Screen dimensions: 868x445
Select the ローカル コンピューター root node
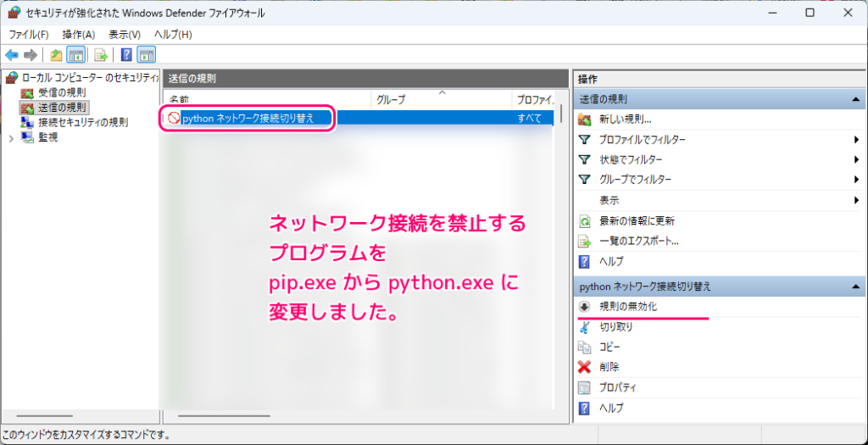pos(91,78)
